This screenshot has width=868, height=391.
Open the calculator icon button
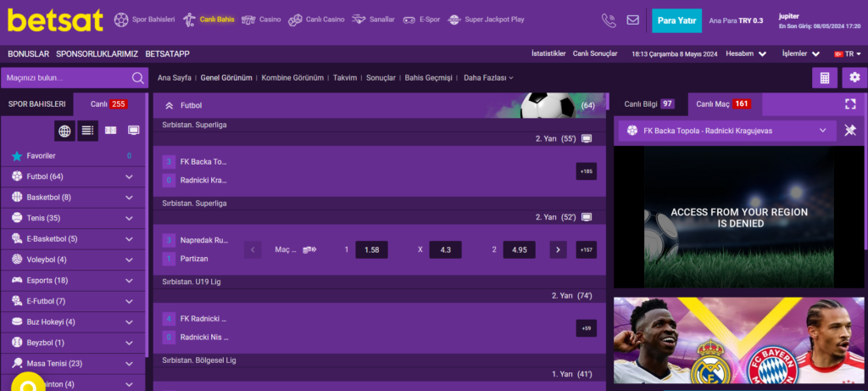pyautogui.click(x=825, y=78)
